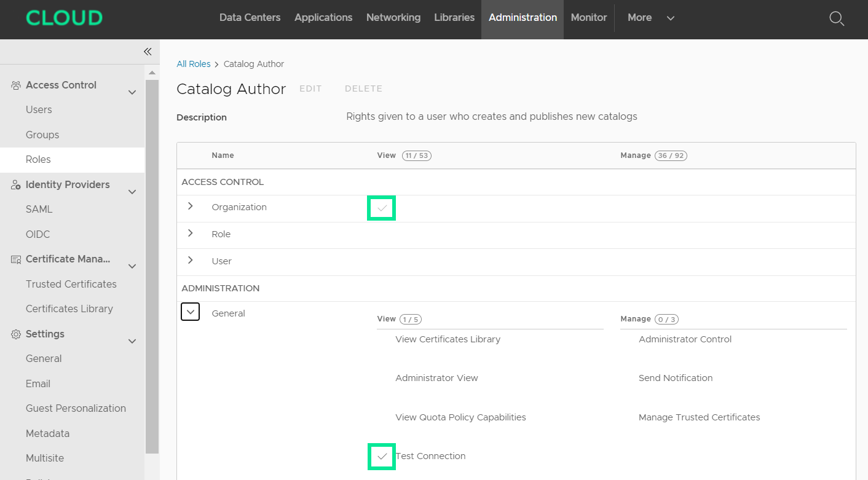The image size is (868, 480).
Task: Expand the Role rights row
Action: tap(191, 234)
